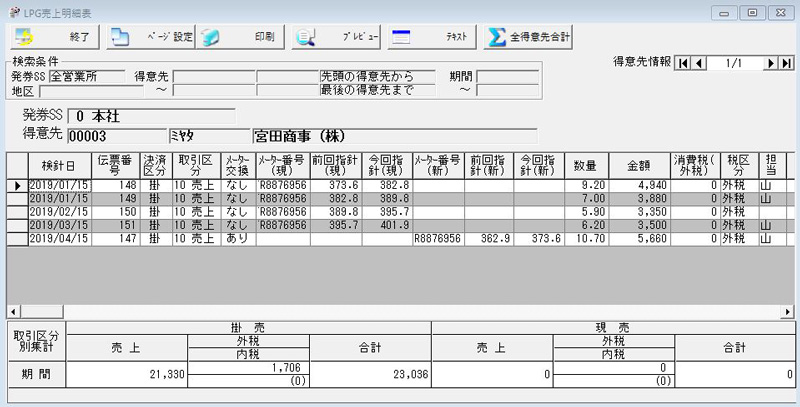
Task: Jump to first customer record
Action: tap(684, 63)
